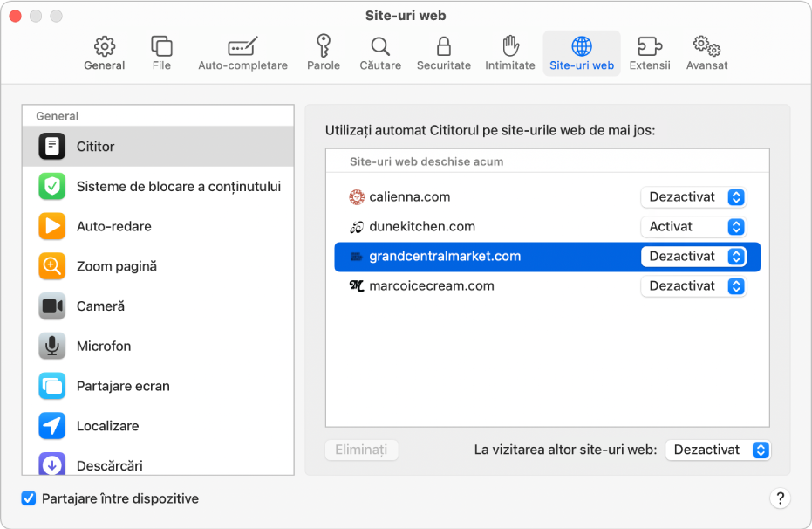Select the Partajare ecran sidebar label
The width and height of the screenshot is (812, 529).
[123, 386]
